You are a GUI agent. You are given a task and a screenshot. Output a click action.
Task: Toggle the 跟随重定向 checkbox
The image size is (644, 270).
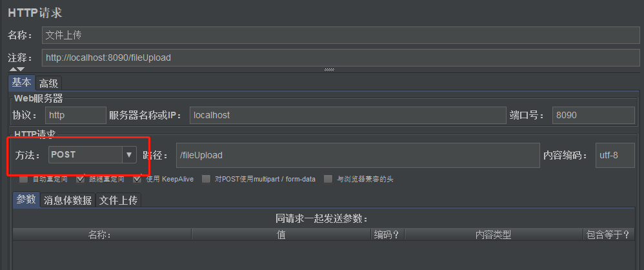pyautogui.click(x=81, y=179)
